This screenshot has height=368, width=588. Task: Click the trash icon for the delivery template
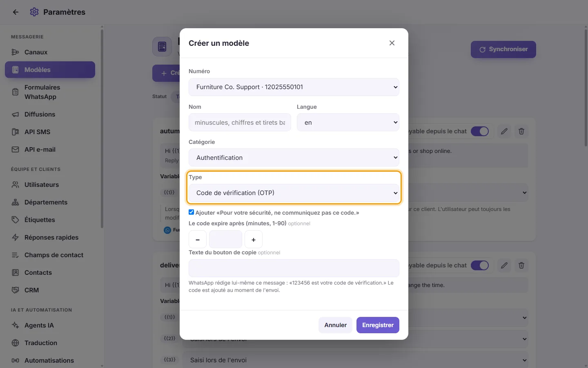pyautogui.click(x=521, y=265)
